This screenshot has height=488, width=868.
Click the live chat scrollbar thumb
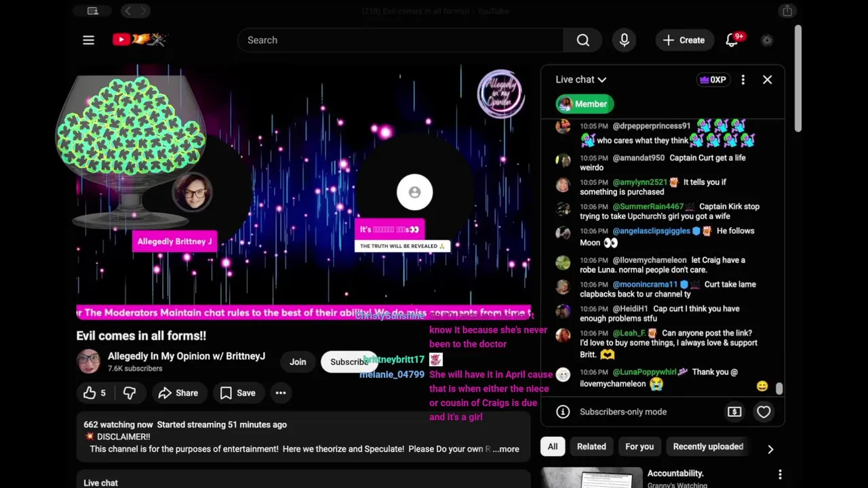[779, 388]
